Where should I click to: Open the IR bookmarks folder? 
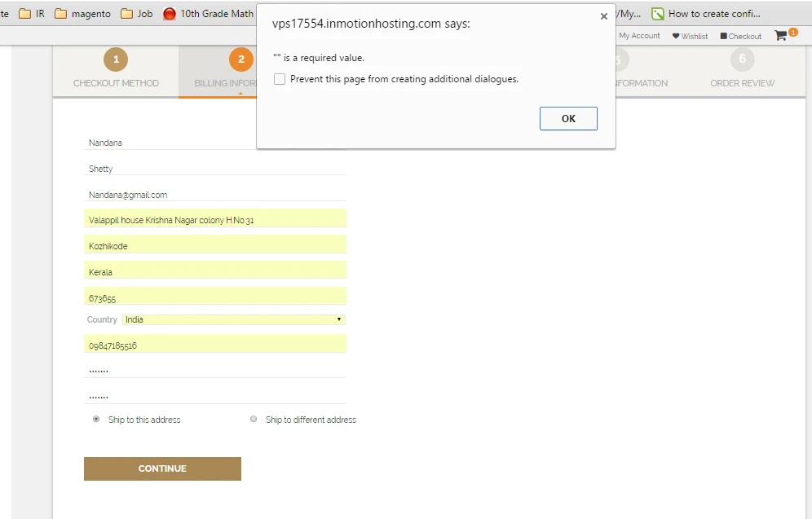[x=31, y=14]
